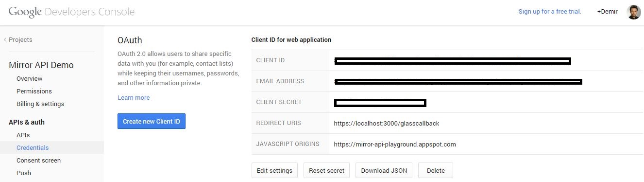Screen dimensions: 644x182
Task: Select the Mirror API Demo project title
Action: [41, 65]
